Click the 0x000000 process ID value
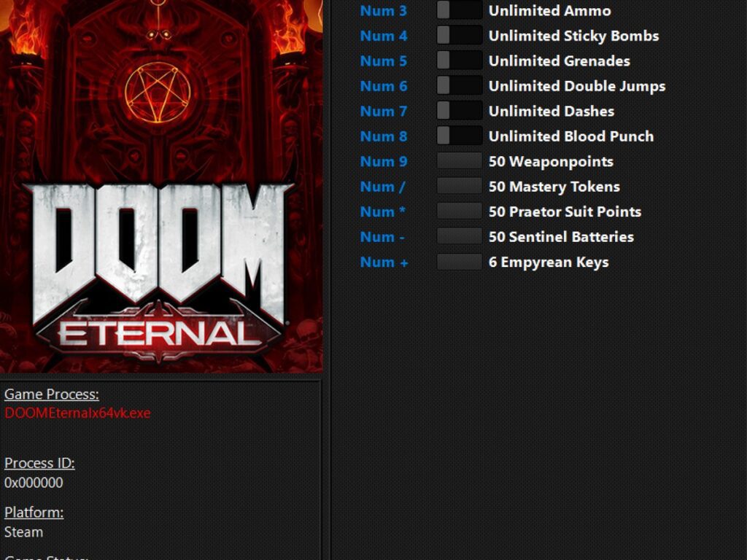This screenshot has height=560, width=747. (x=34, y=483)
